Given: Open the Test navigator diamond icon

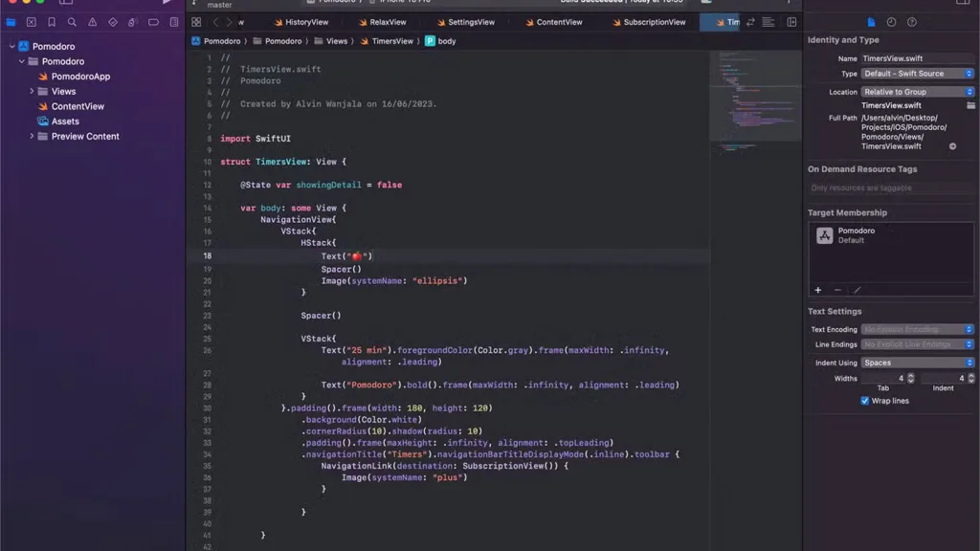Looking at the screenshot, I should pos(113,22).
